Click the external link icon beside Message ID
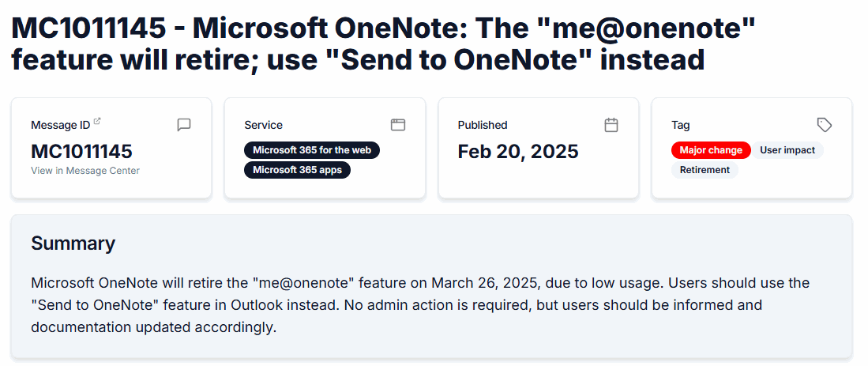868x366 pixels. point(97,122)
